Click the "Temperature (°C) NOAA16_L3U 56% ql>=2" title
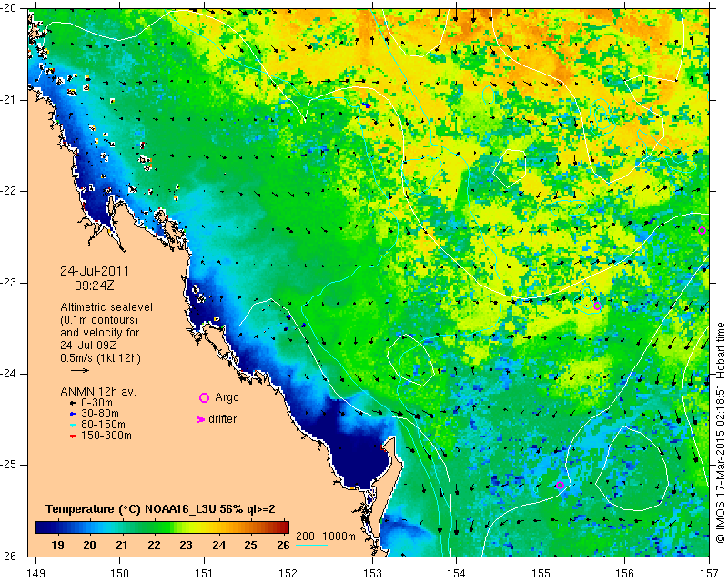 (160, 509)
